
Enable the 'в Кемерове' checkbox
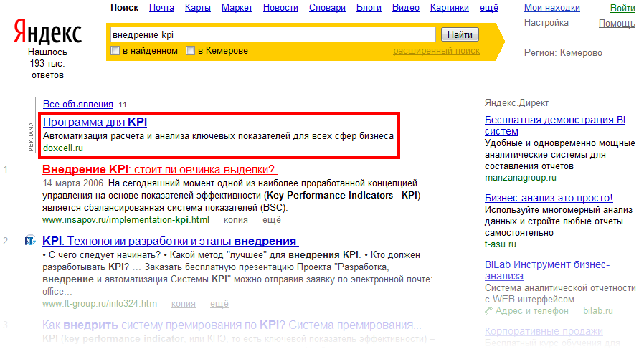point(190,50)
